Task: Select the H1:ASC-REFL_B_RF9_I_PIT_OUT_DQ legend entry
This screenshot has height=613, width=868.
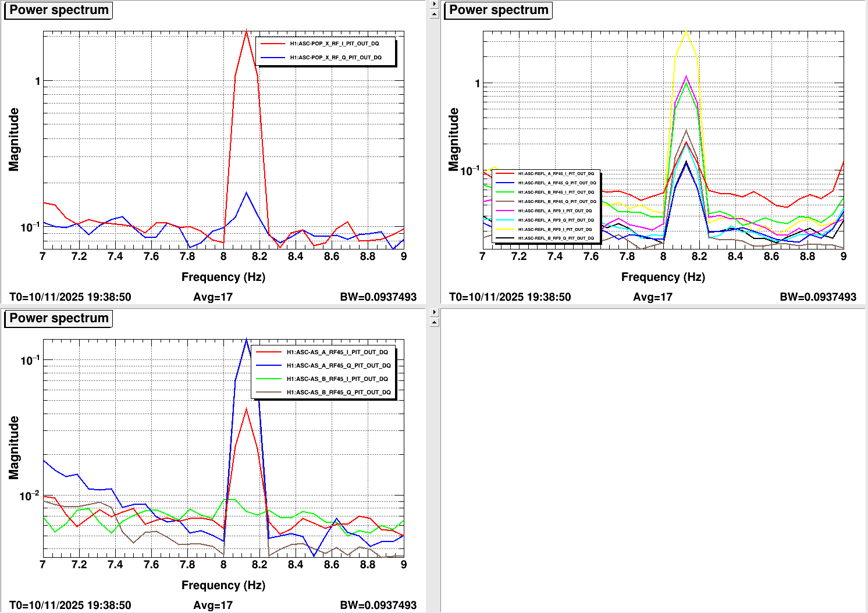Action: (554, 229)
